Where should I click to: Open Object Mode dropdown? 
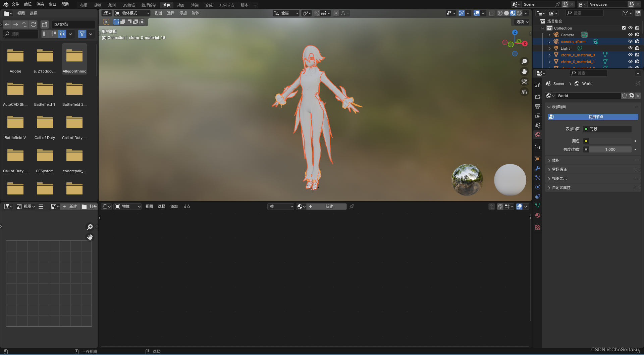[132, 13]
